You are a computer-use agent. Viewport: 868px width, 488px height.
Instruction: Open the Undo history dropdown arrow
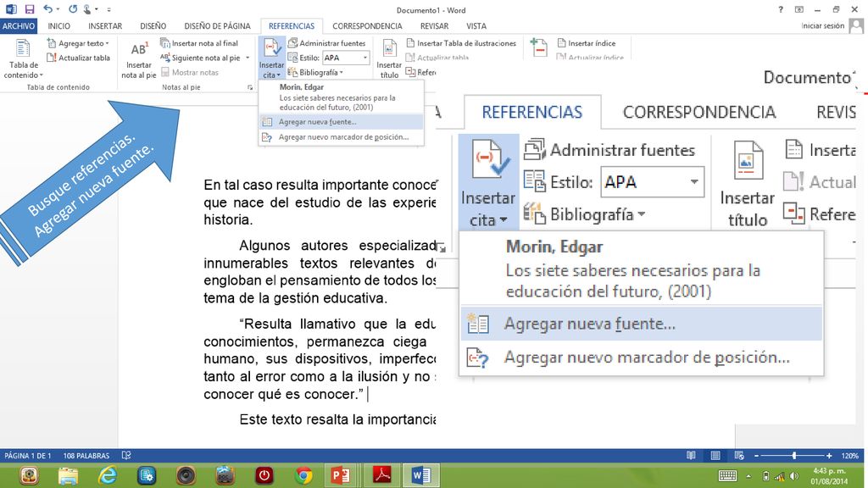click(58, 9)
